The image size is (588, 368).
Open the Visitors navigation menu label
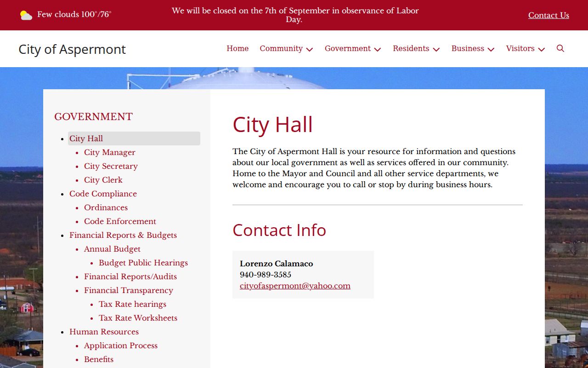coord(520,48)
